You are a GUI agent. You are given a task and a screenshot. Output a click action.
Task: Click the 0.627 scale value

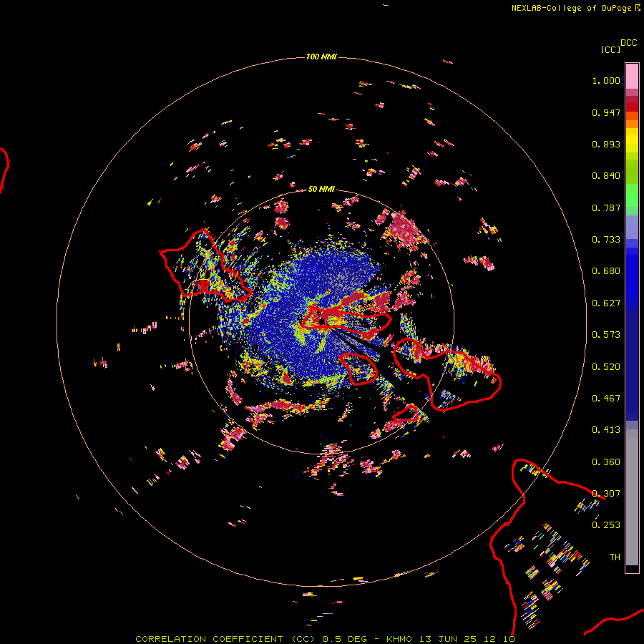[x=606, y=303]
